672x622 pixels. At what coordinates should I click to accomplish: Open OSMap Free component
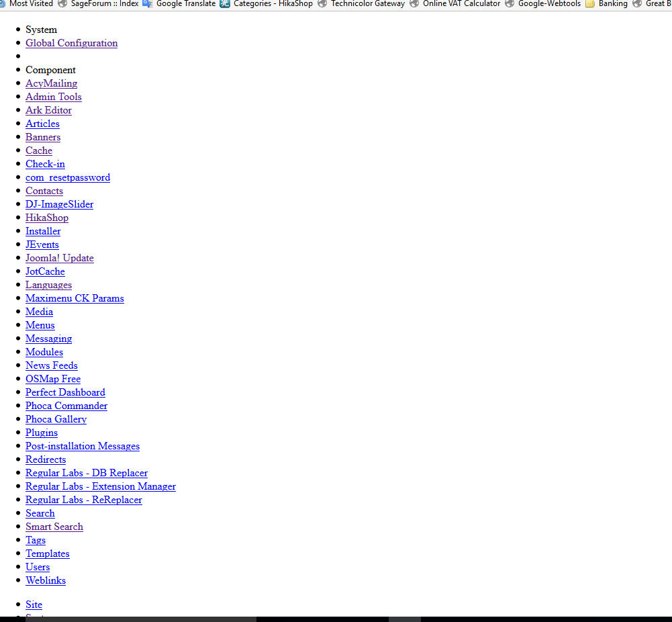(x=53, y=379)
